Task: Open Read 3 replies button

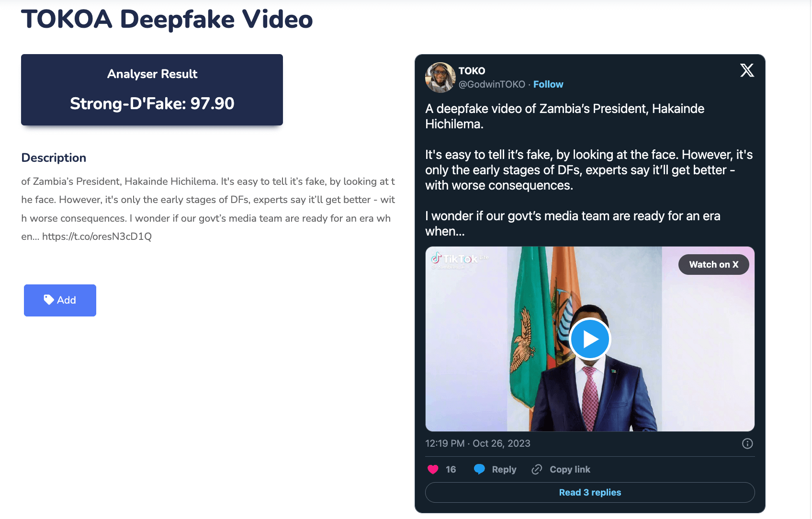Action: (x=590, y=492)
